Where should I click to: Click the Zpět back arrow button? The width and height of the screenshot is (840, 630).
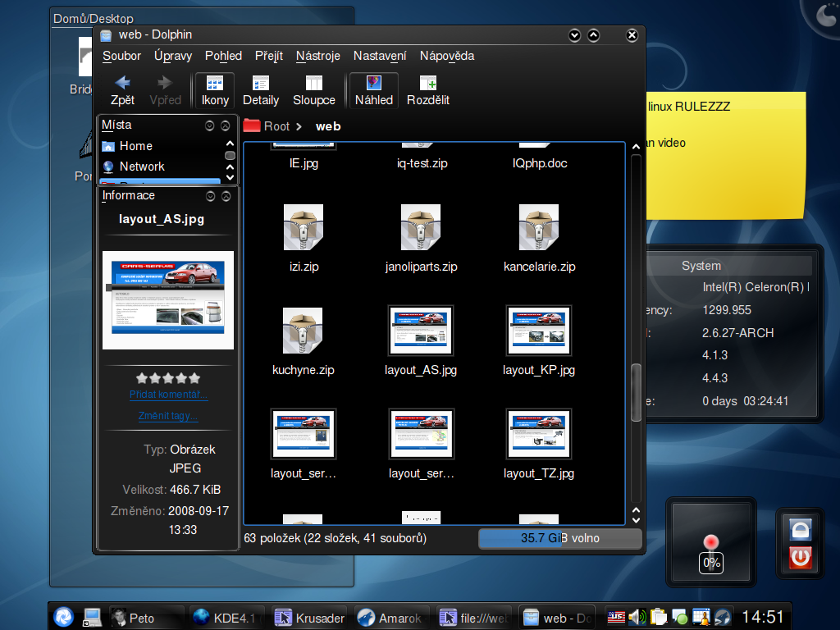[x=123, y=90]
